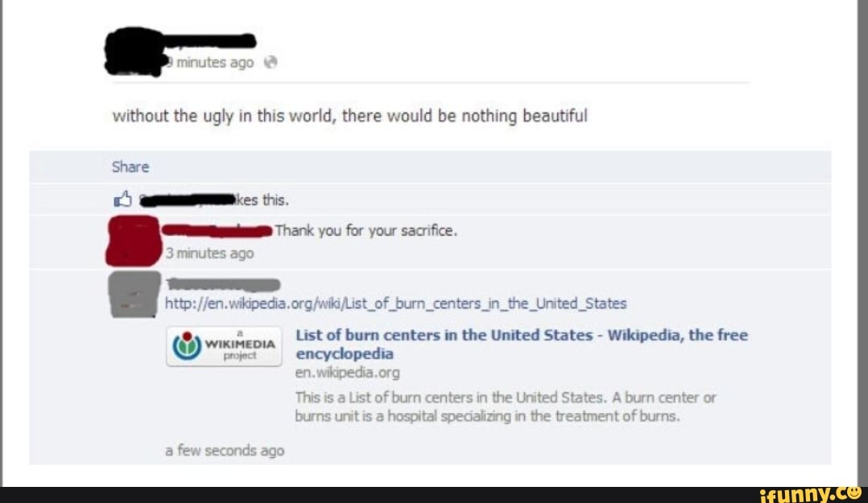Click the Share link under the post
The width and height of the screenshot is (868, 503).
[x=130, y=167]
